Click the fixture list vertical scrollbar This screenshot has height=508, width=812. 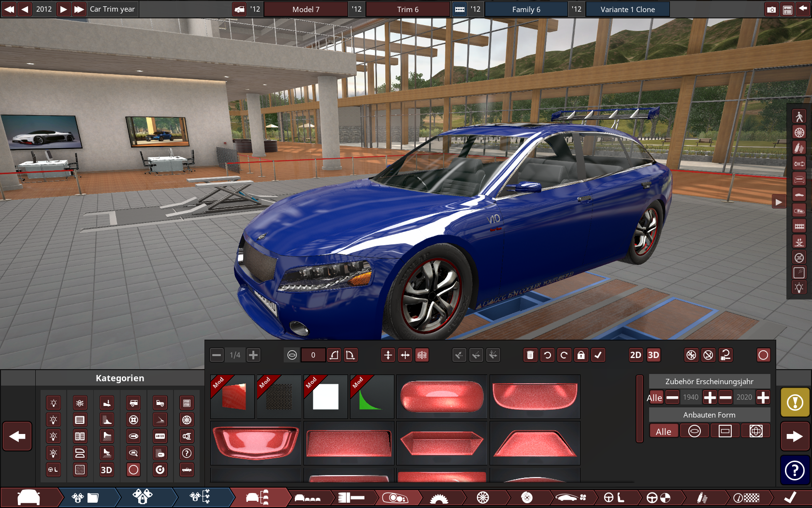[x=639, y=409]
